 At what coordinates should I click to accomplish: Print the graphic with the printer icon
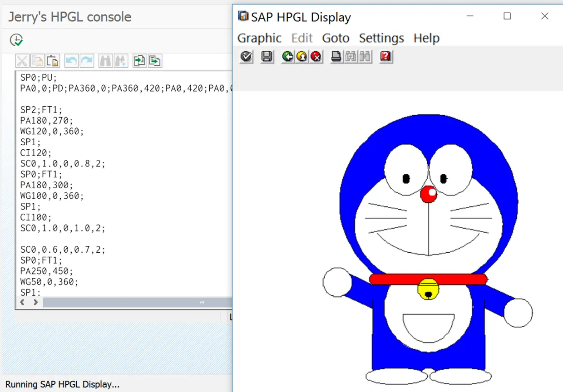click(x=336, y=57)
